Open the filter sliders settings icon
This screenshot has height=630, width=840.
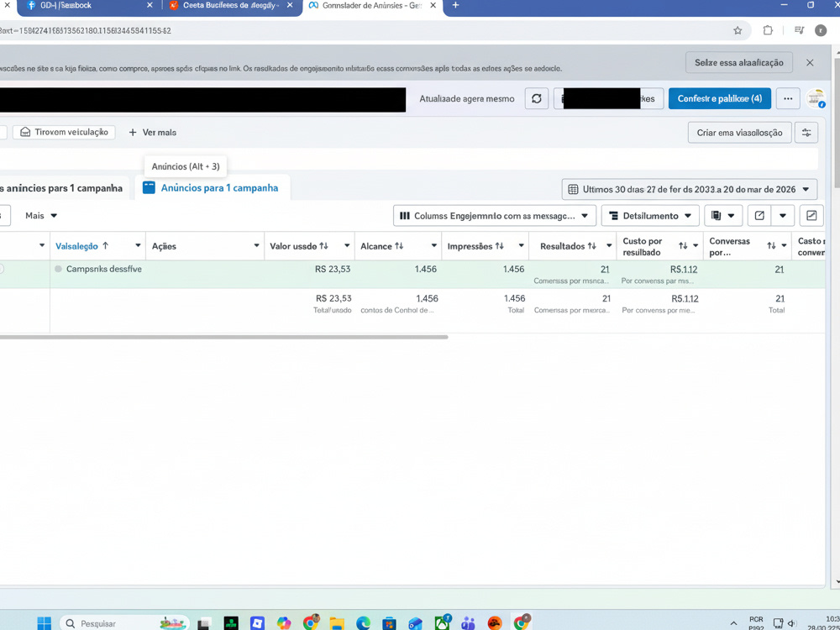(x=806, y=133)
